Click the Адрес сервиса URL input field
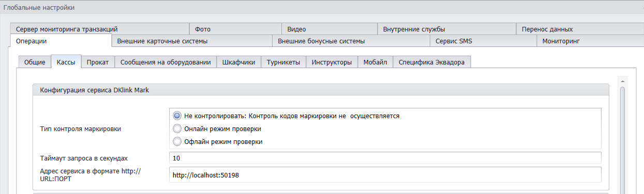 coord(385,175)
